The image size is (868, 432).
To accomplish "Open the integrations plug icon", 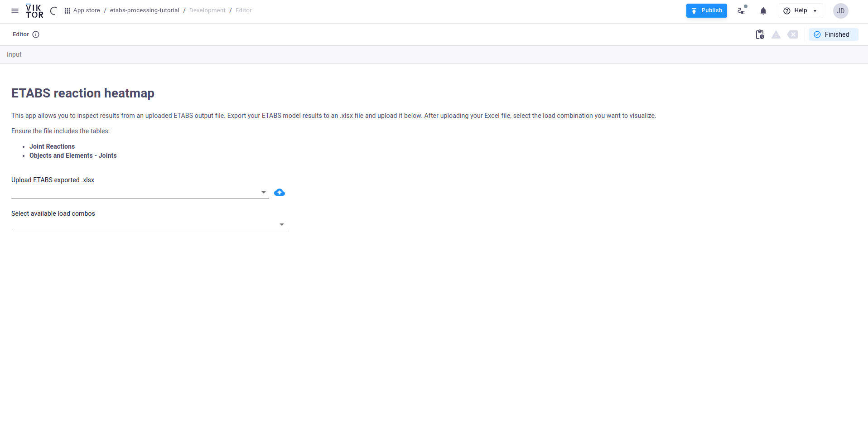I will 742,11.
